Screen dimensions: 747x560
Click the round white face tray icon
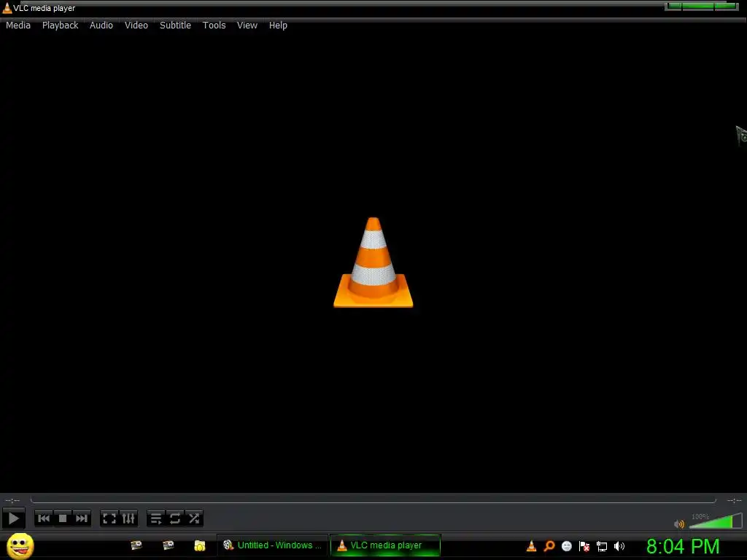(x=566, y=546)
